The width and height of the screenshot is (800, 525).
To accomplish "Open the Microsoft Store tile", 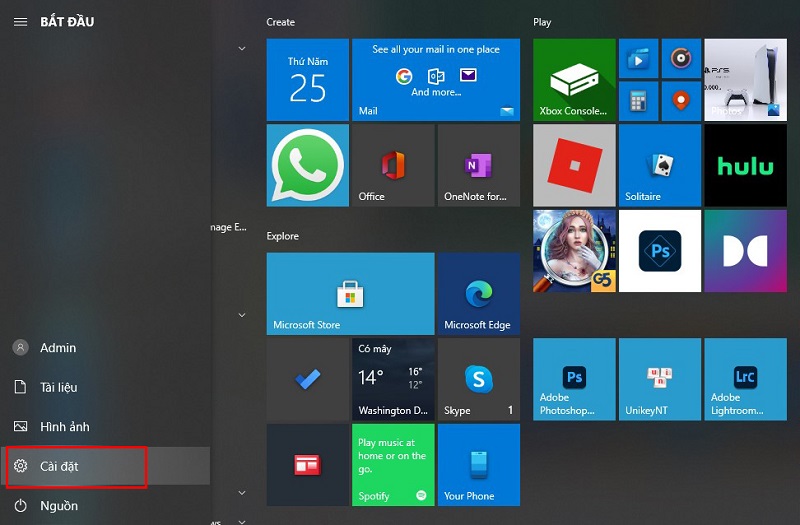I will (351, 294).
